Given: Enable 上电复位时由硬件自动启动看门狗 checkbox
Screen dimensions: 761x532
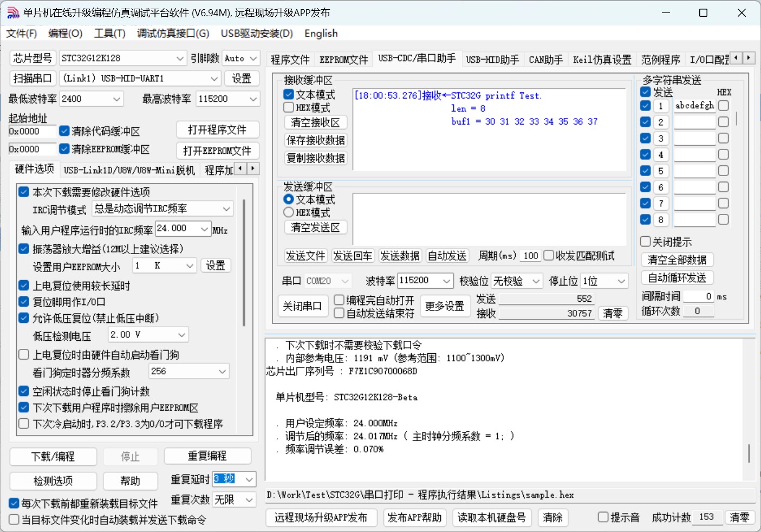Looking at the screenshot, I should [24, 355].
